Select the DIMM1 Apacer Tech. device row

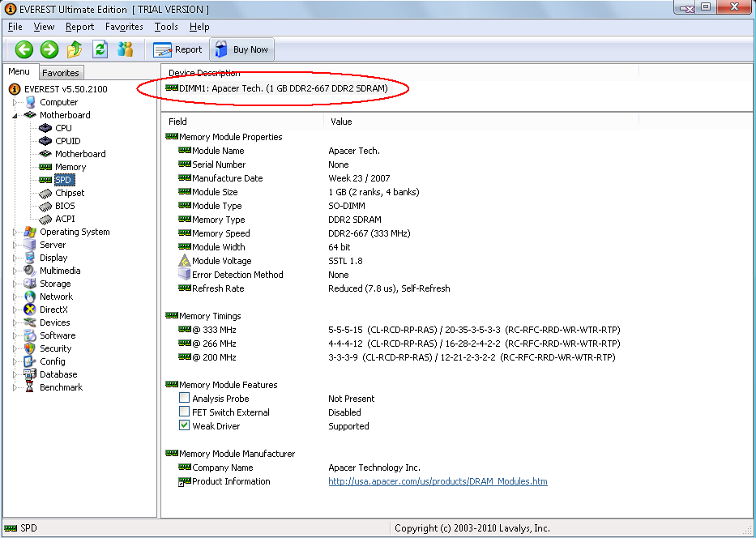pyautogui.click(x=277, y=88)
